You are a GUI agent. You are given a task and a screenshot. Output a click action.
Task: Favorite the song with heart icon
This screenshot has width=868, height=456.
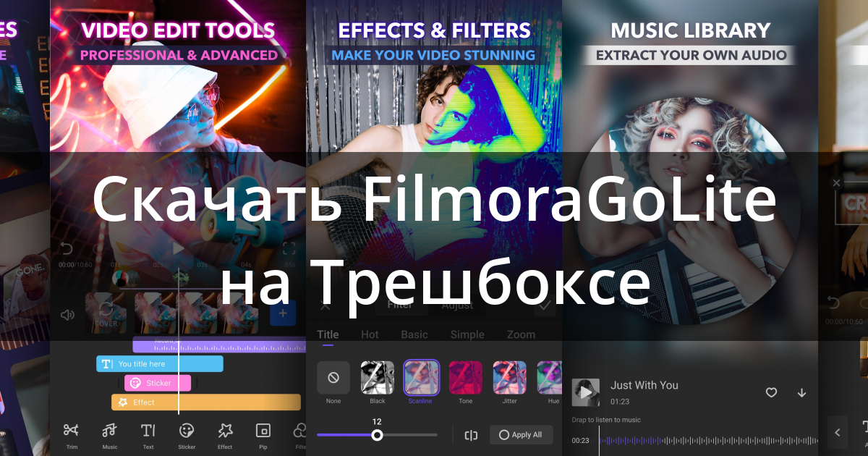[772, 392]
